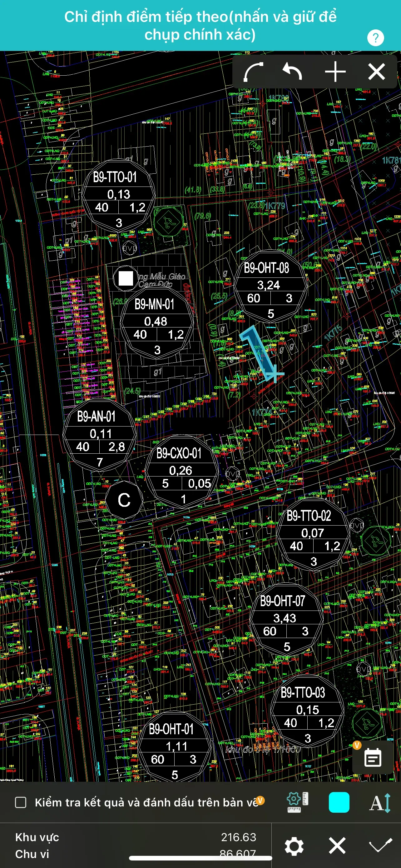Tap the 216.63 area value
Image resolution: width=401 pixels, height=868 pixels.
pyautogui.click(x=238, y=837)
